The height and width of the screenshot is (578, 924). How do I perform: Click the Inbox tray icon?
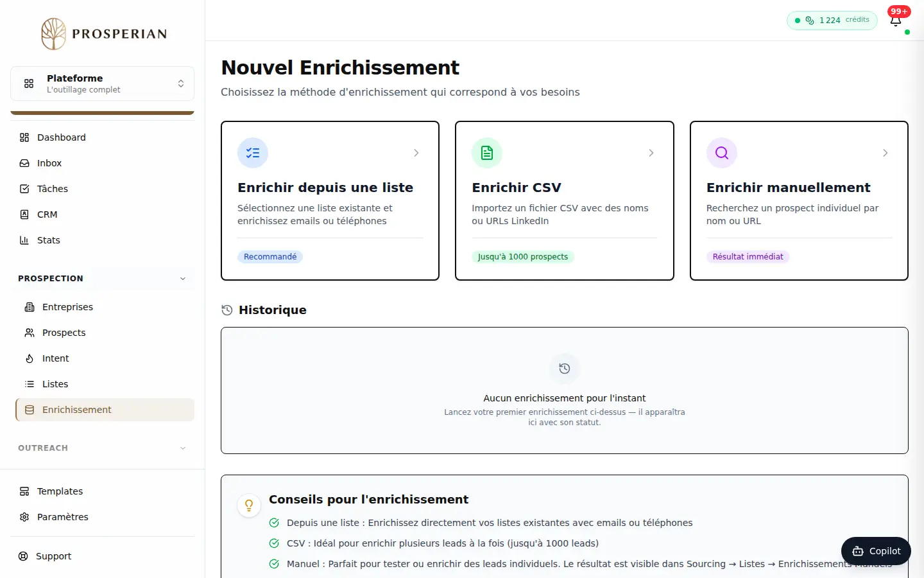24,163
